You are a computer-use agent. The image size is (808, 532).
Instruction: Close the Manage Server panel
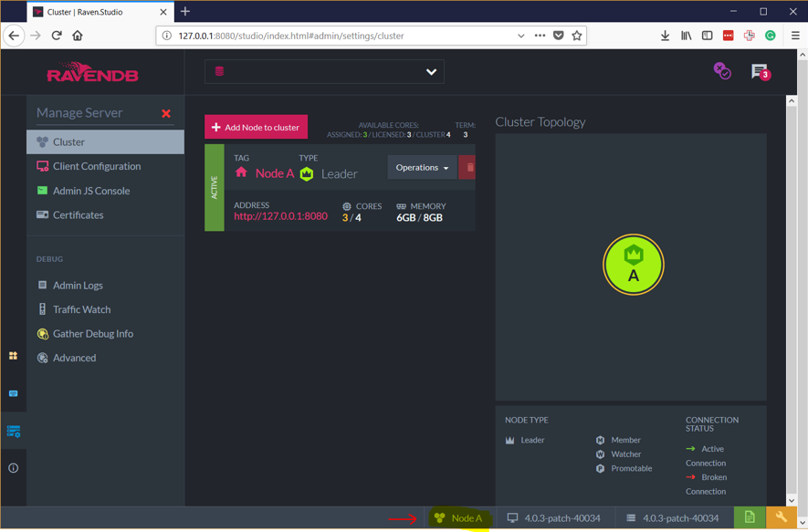click(x=166, y=113)
